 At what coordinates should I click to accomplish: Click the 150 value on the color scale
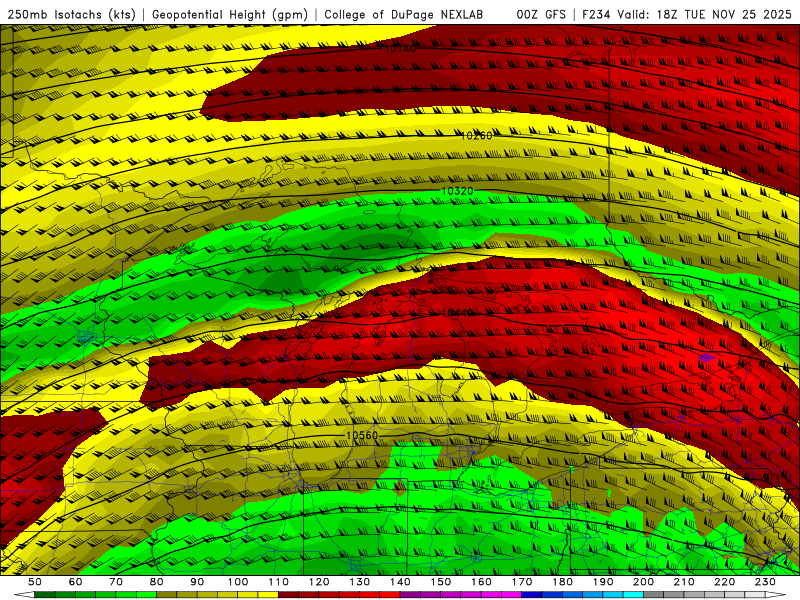(x=441, y=582)
